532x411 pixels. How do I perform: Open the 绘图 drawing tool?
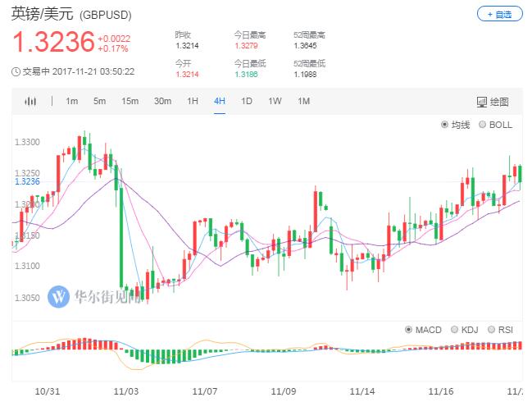(493, 102)
